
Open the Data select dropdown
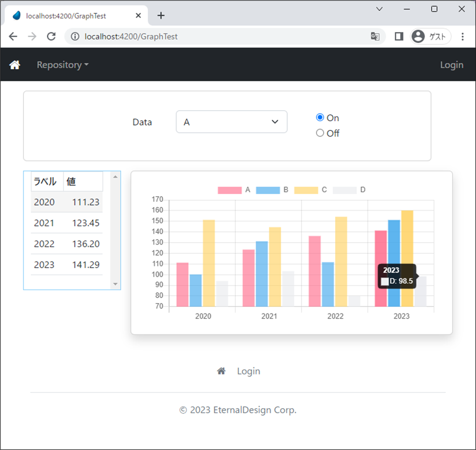pyautogui.click(x=231, y=122)
